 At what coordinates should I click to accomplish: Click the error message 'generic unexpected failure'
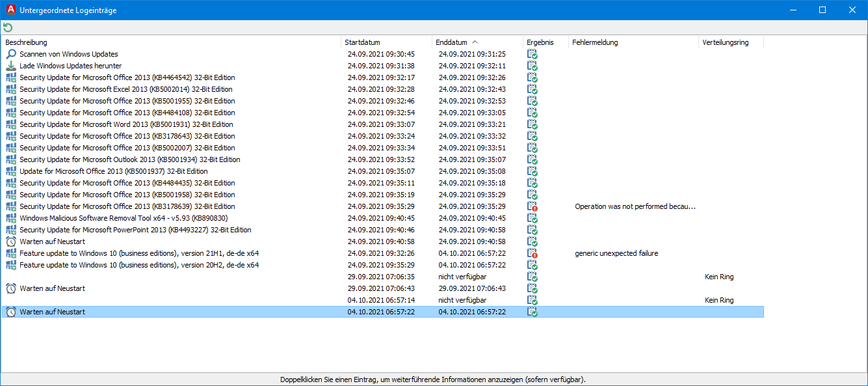coord(616,253)
